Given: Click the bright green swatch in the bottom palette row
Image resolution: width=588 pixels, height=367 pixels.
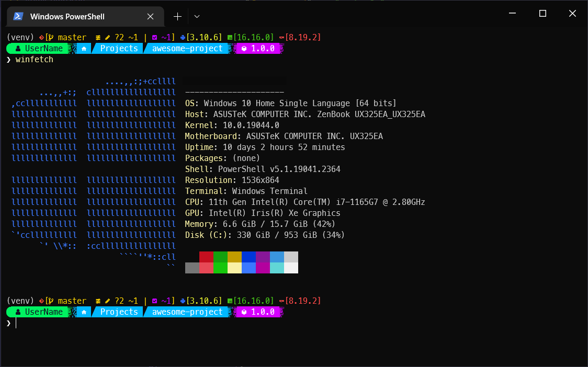Looking at the screenshot, I should 221,268.
